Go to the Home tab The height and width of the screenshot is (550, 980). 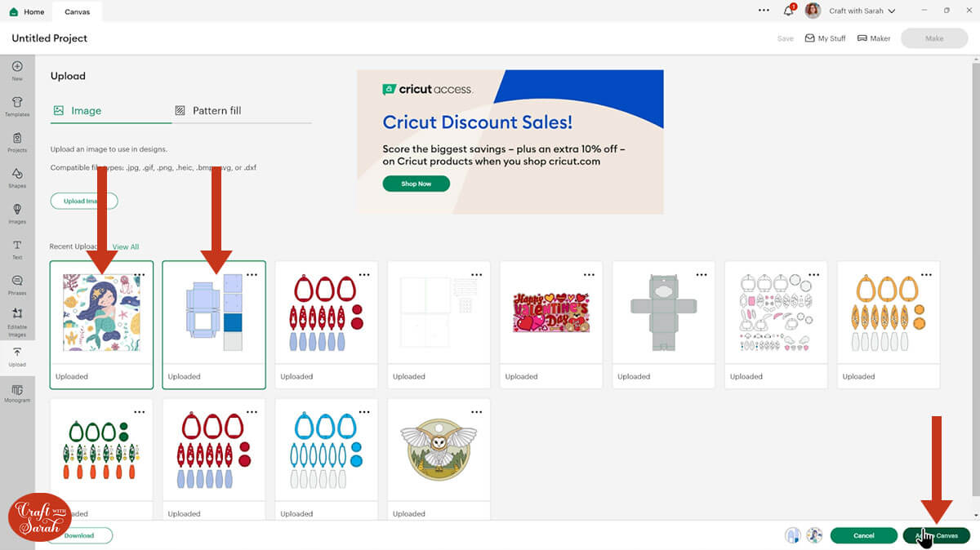click(x=27, y=11)
